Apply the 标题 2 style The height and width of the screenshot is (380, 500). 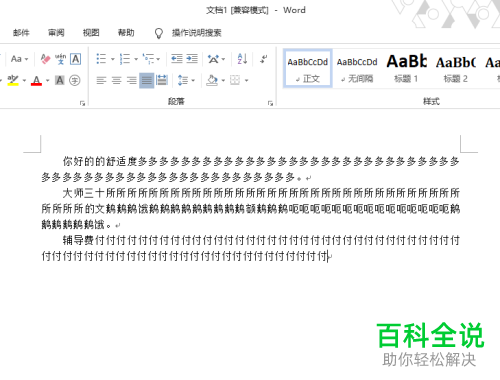click(x=456, y=69)
